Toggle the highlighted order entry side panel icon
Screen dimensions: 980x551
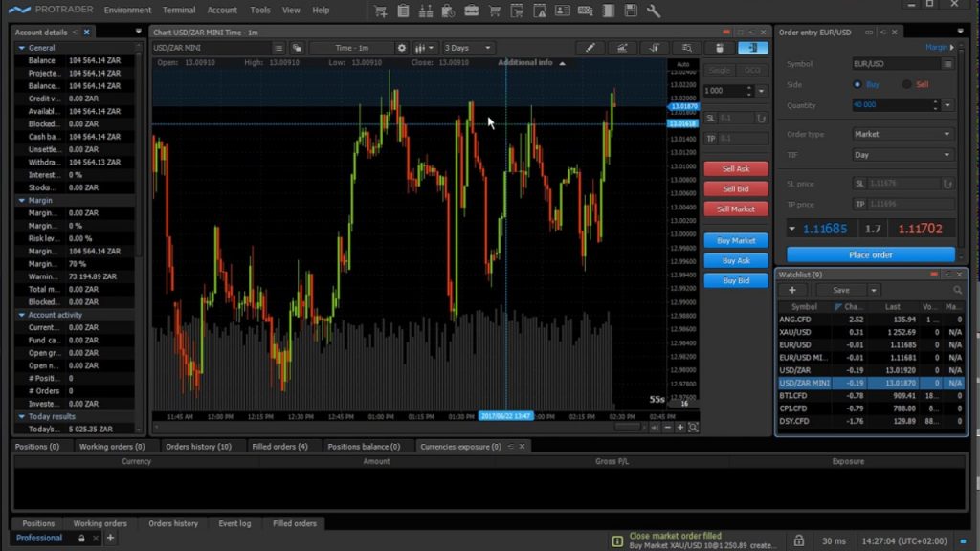(x=752, y=48)
